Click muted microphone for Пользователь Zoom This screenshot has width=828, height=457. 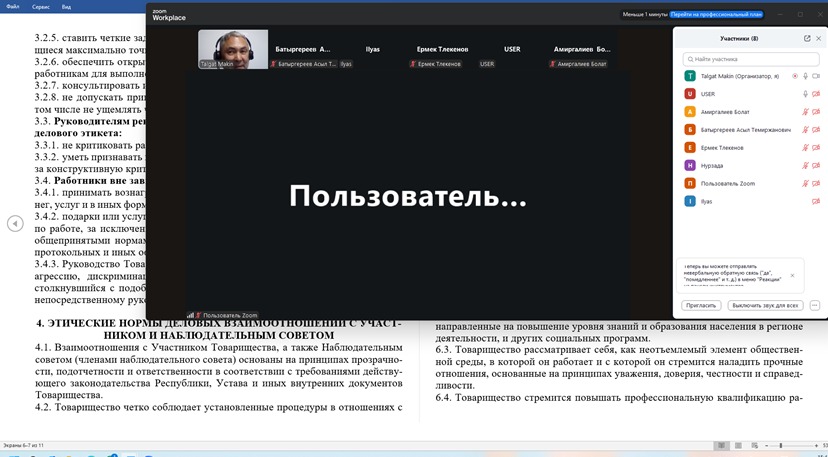[x=805, y=184]
